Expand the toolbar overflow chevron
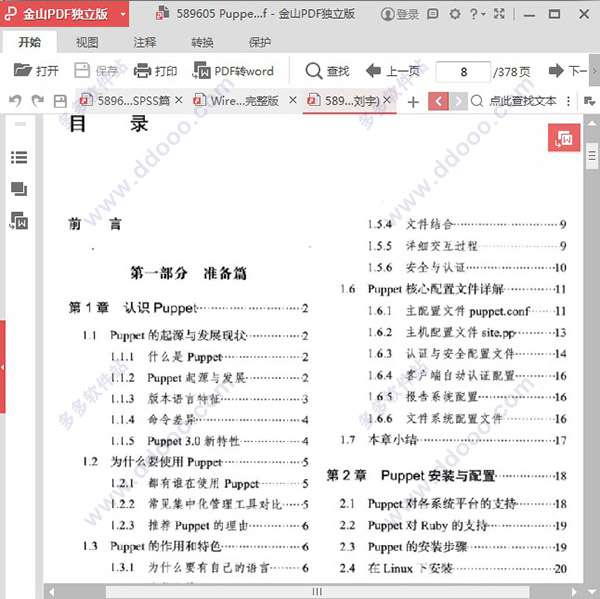600x599 pixels. (594, 71)
